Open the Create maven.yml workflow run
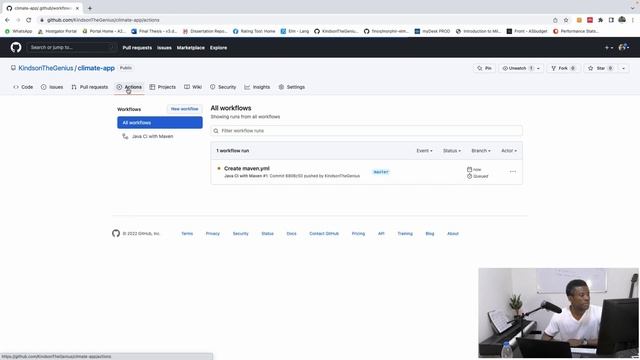 pos(247,168)
